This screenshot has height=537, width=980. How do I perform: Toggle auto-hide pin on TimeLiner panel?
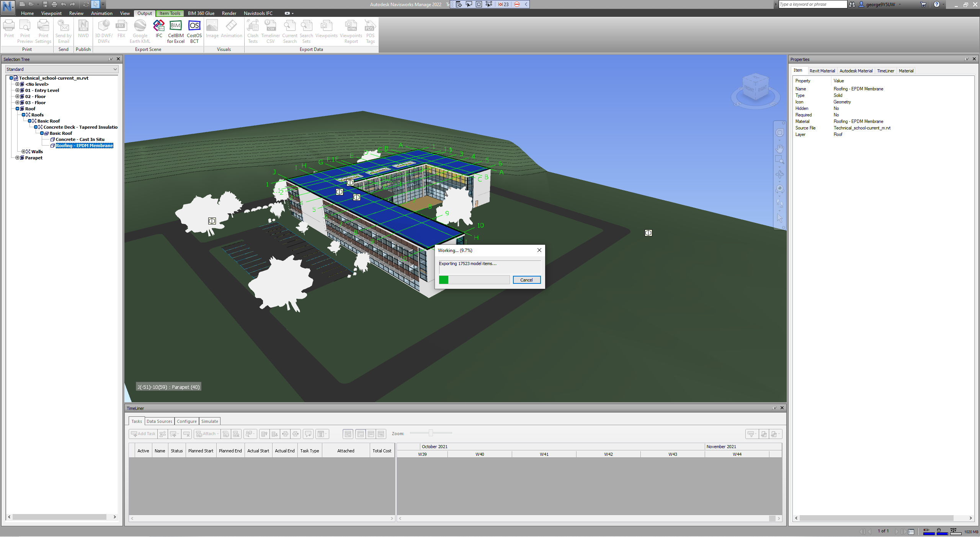774,408
